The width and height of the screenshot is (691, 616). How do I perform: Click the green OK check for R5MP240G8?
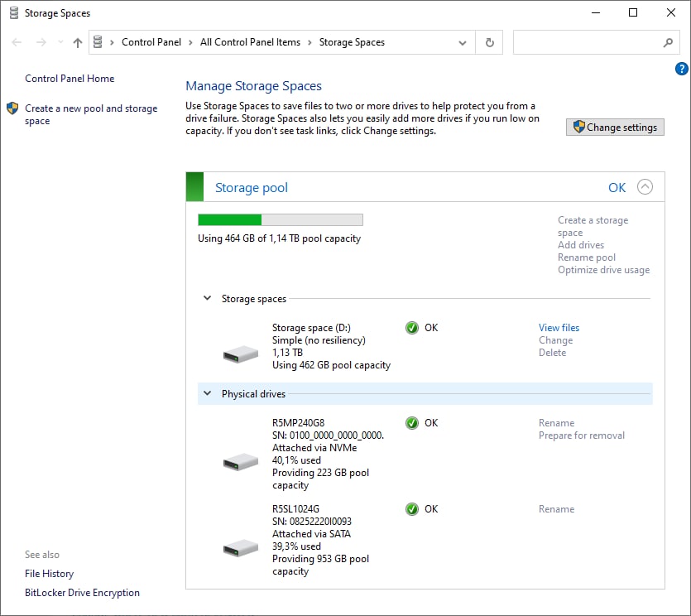tap(412, 423)
